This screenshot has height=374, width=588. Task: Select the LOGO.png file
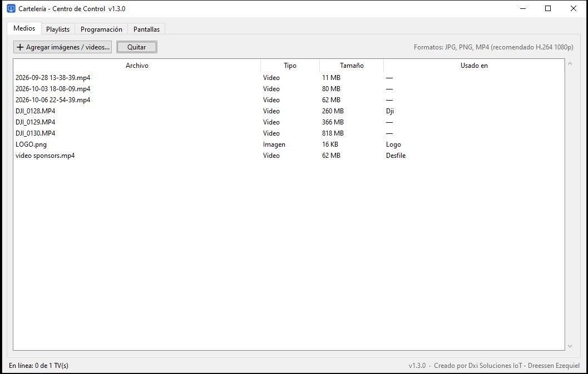coord(289,144)
